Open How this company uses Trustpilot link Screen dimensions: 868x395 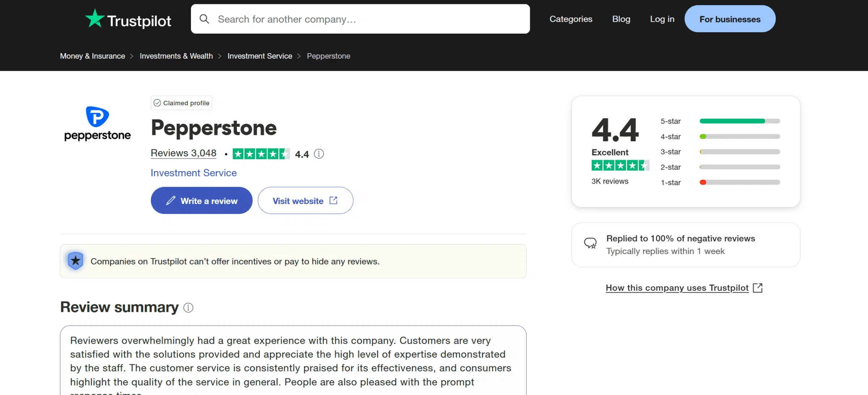tap(677, 288)
